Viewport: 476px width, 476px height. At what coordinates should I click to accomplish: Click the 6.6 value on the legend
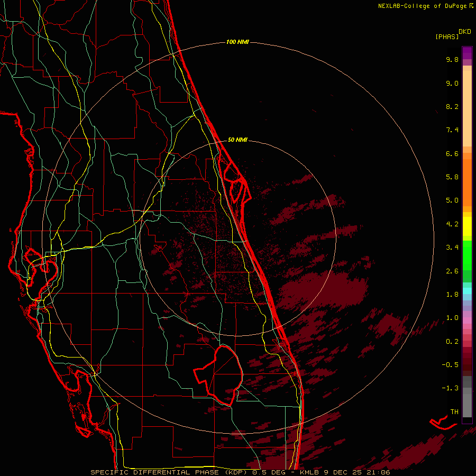[452, 153]
